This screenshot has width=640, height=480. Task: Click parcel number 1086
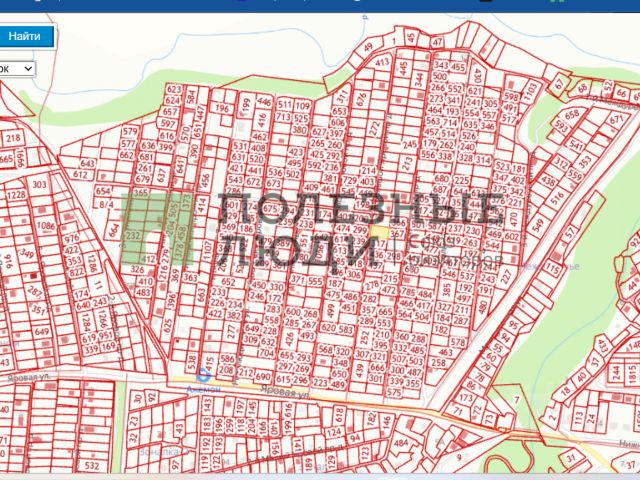point(46,225)
